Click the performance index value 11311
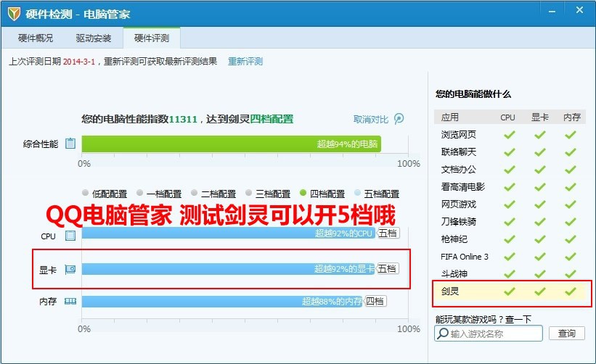The width and height of the screenshot is (596, 364). click(x=183, y=119)
